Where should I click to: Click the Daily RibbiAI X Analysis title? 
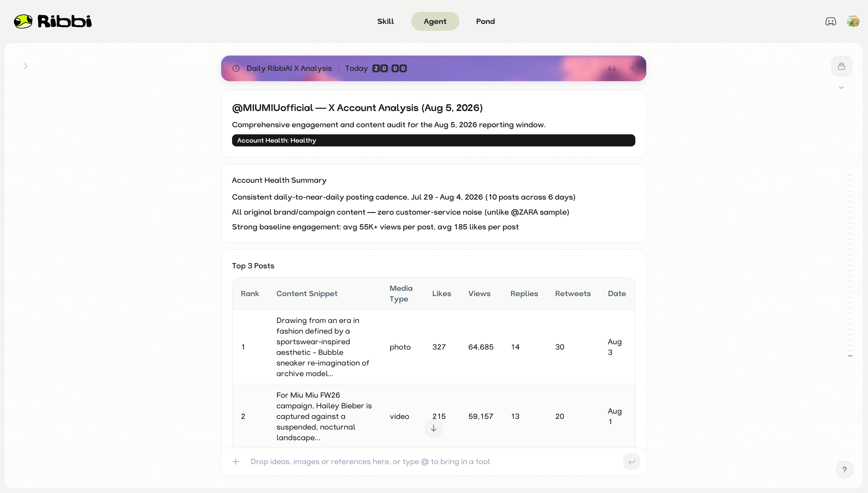click(289, 68)
